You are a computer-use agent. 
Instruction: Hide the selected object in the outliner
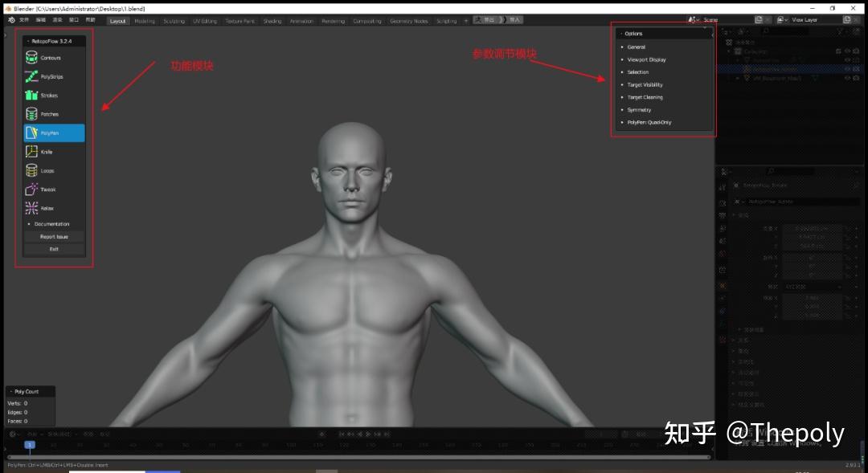click(x=848, y=68)
